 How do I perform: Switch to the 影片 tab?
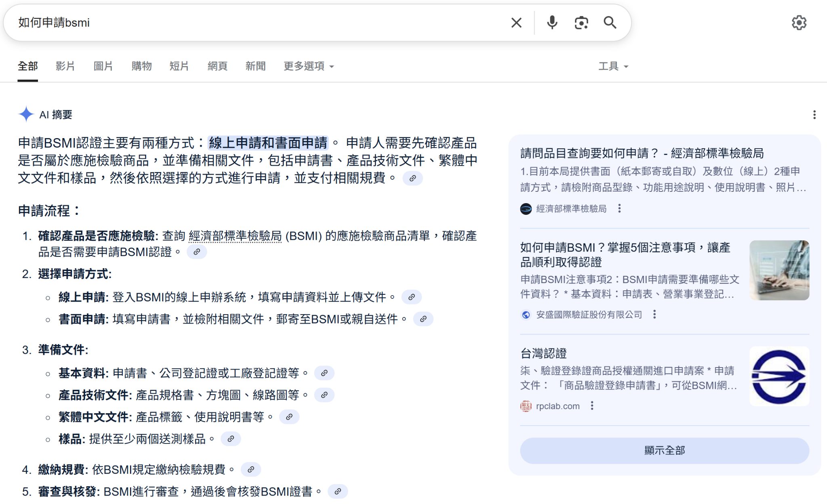[65, 66]
